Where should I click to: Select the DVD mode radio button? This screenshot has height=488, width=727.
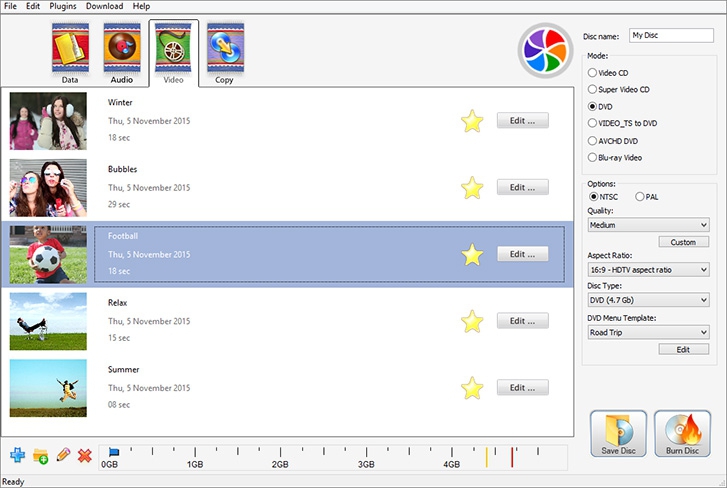[x=592, y=106]
